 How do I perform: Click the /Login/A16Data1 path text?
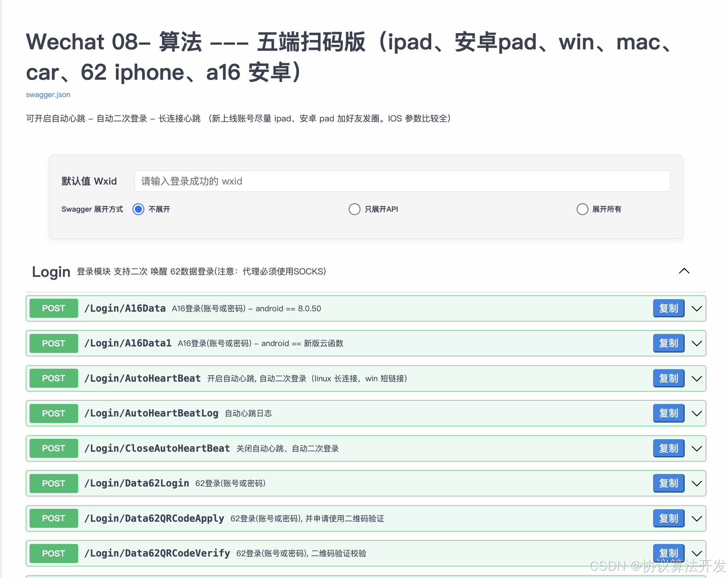tap(128, 343)
